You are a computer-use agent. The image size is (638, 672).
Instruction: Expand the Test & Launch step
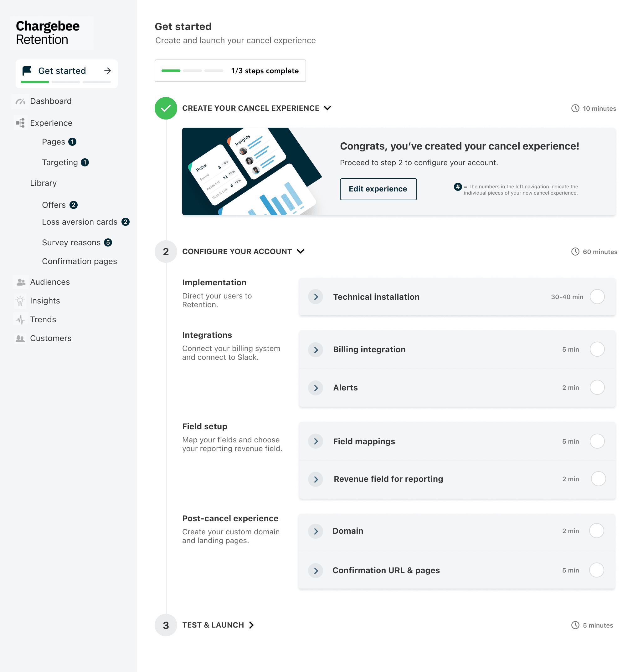point(251,625)
